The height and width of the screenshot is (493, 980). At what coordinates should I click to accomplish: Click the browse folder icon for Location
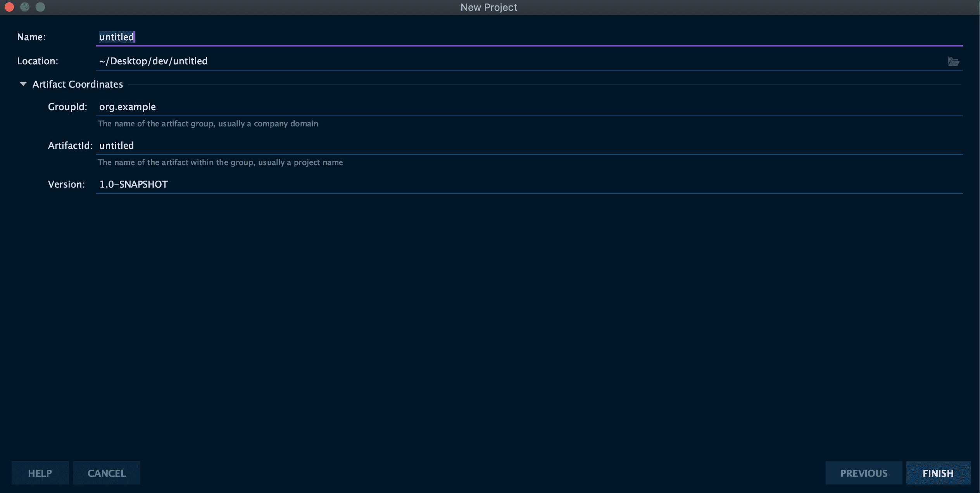point(953,62)
